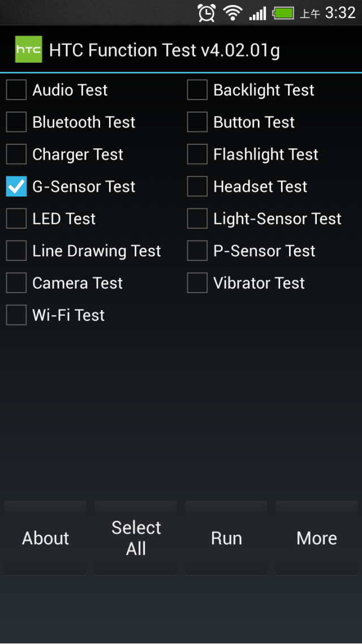This screenshot has width=362, height=644.
Task: Tap the clock showing 3:32
Action: 341,13
